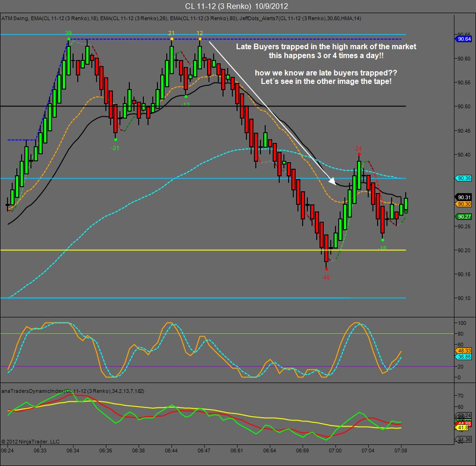Click the yellow 41.8 TDI value tag

click(462, 428)
